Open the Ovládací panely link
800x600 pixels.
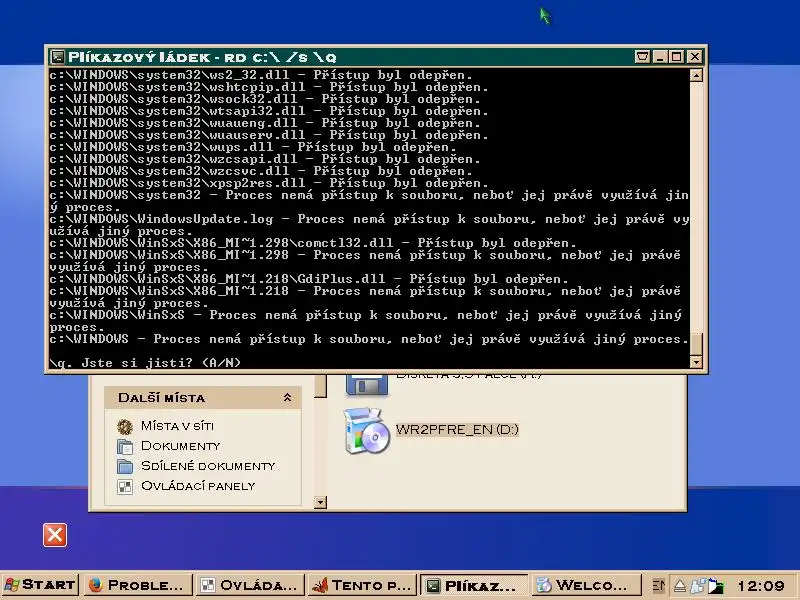(x=198, y=486)
